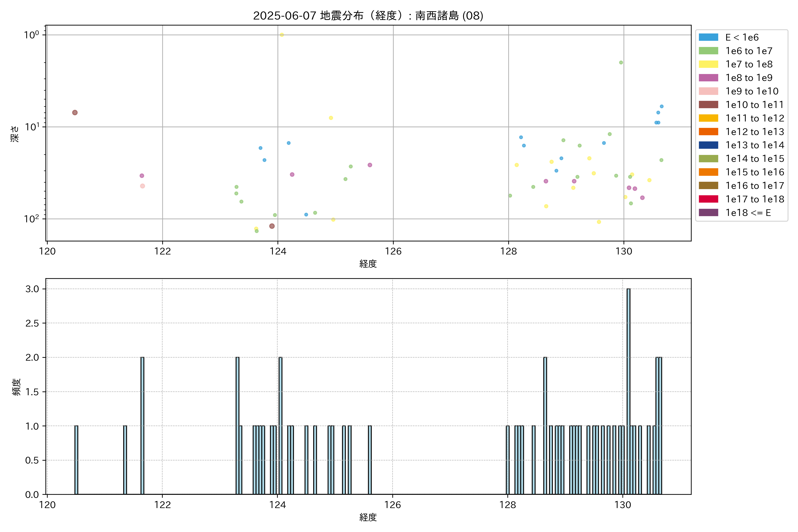Viewport: 798px width, 532px height.
Task: Click the blue 'E < 1e6' legend swatch
Action: tap(708, 37)
